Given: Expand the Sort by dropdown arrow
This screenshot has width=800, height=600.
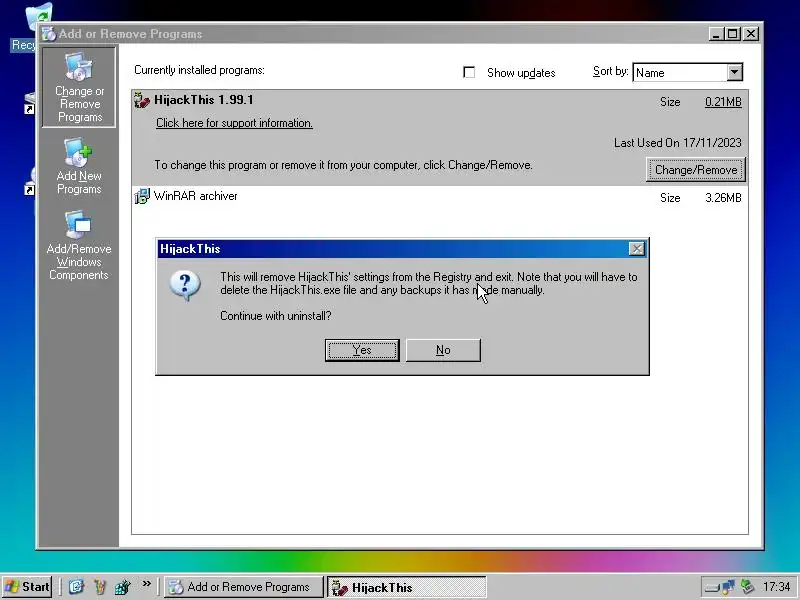Looking at the screenshot, I should (x=734, y=72).
